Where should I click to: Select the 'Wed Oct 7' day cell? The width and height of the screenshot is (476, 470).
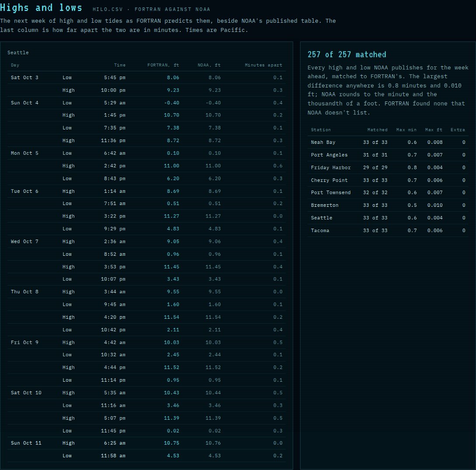coord(24,241)
